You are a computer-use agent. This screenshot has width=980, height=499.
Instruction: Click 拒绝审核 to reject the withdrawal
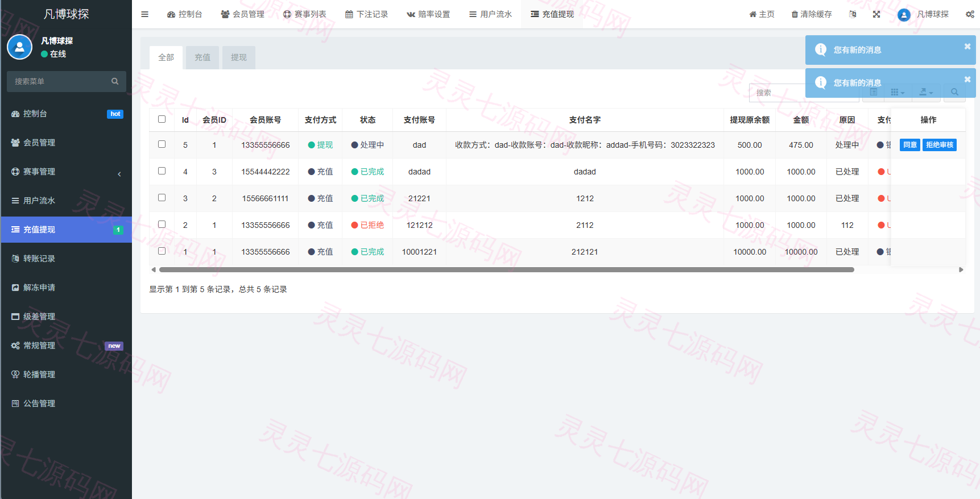pos(940,145)
